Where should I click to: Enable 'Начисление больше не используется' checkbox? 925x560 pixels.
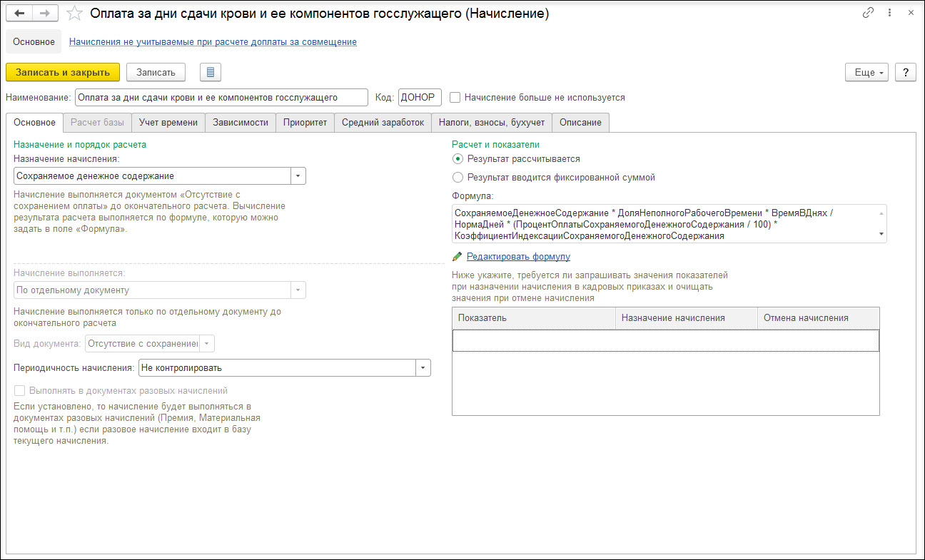tap(455, 97)
